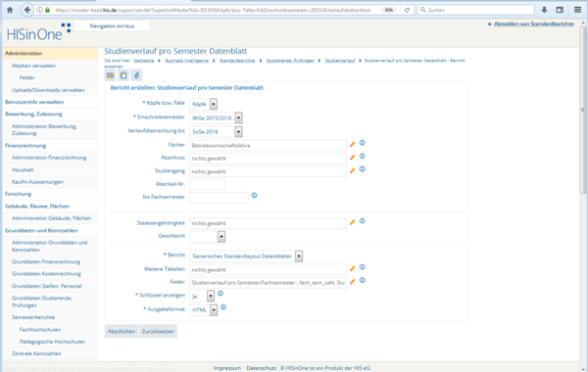The height and width of the screenshot is (372, 588).
Task: Edit Felder selection with pencil icon
Action: [353, 282]
